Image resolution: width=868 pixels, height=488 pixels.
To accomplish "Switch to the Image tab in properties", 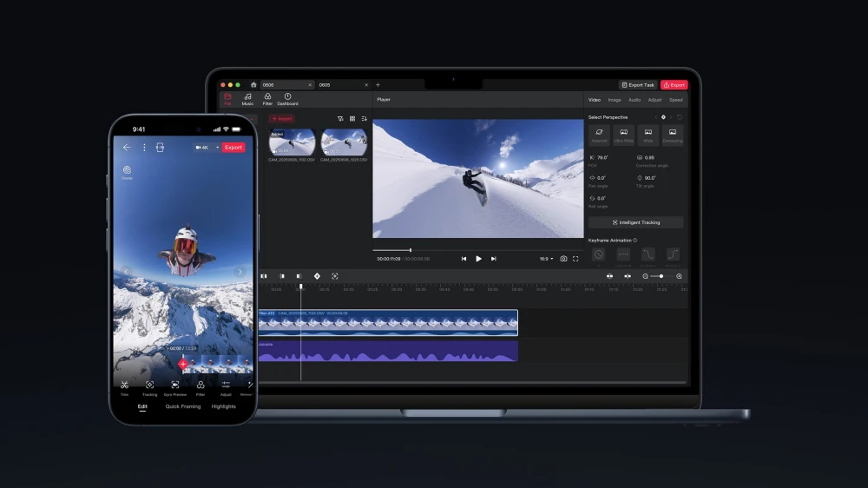I will 615,100.
